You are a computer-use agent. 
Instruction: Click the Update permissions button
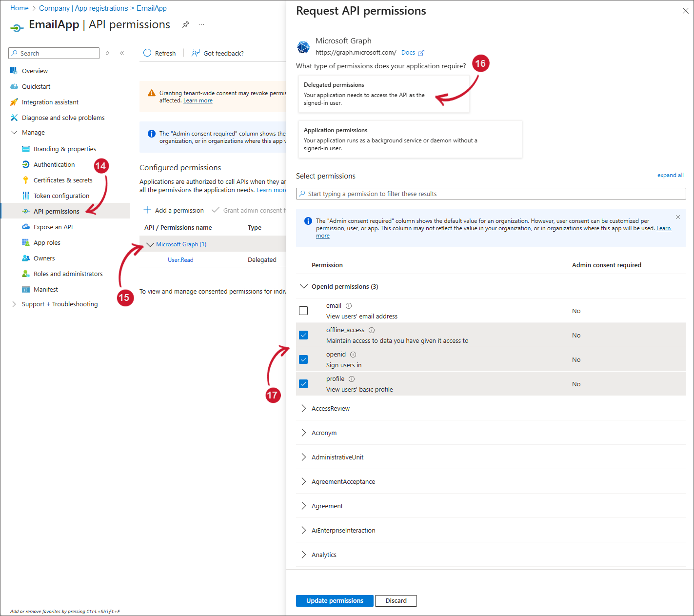pyautogui.click(x=335, y=601)
